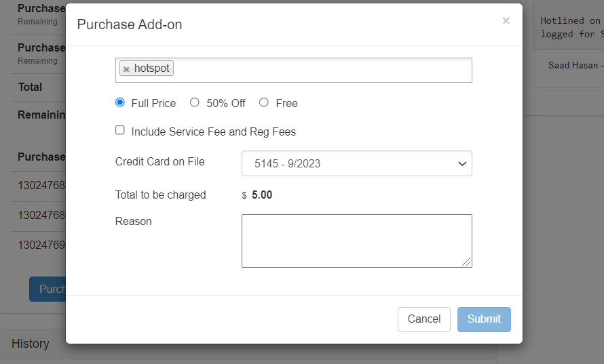The image size is (604, 364).
Task: Click the Purchase Add-on dialog title
Action: [x=130, y=24]
